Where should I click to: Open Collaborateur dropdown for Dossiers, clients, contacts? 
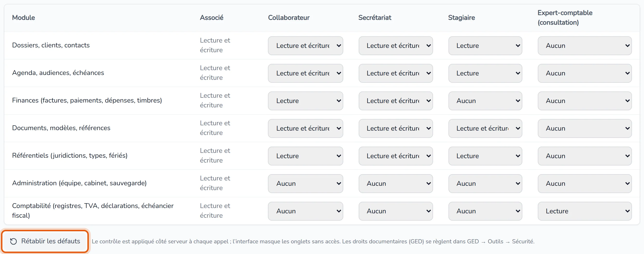pos(305,45)
